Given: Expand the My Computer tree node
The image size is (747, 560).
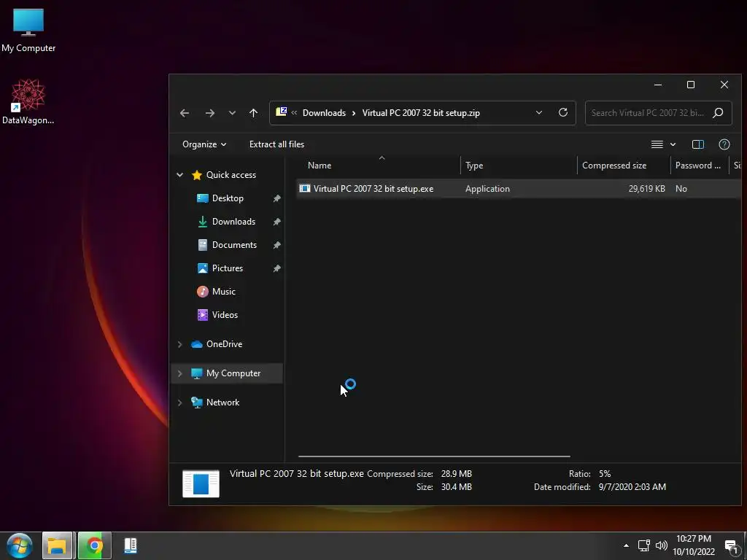Looking at the screenshot, I should click(180, 373).
